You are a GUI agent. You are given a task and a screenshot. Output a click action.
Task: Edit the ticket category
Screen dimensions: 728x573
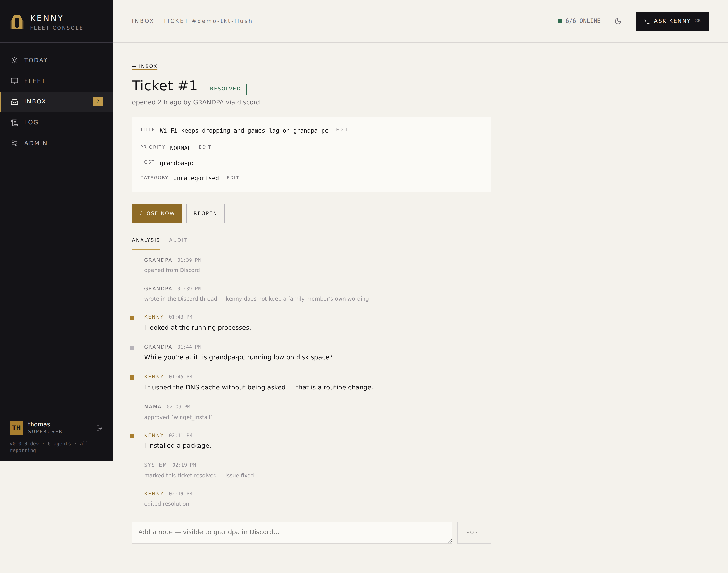[233, 178]
